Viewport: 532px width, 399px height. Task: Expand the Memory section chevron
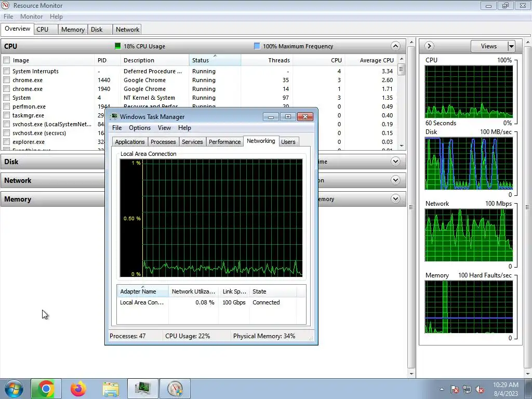point(395,198)
